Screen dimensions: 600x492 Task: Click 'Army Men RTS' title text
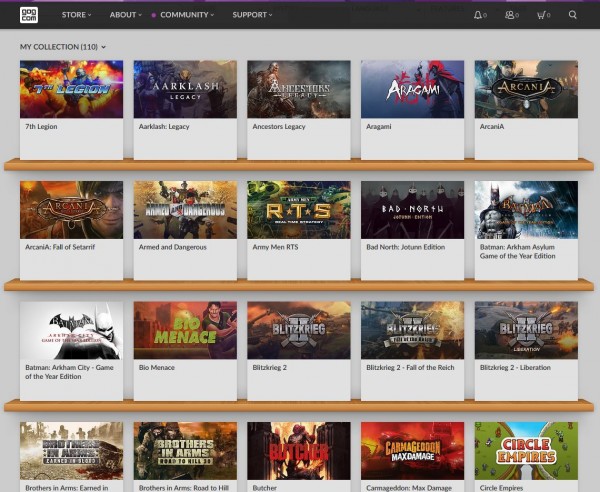pos(275,247)
